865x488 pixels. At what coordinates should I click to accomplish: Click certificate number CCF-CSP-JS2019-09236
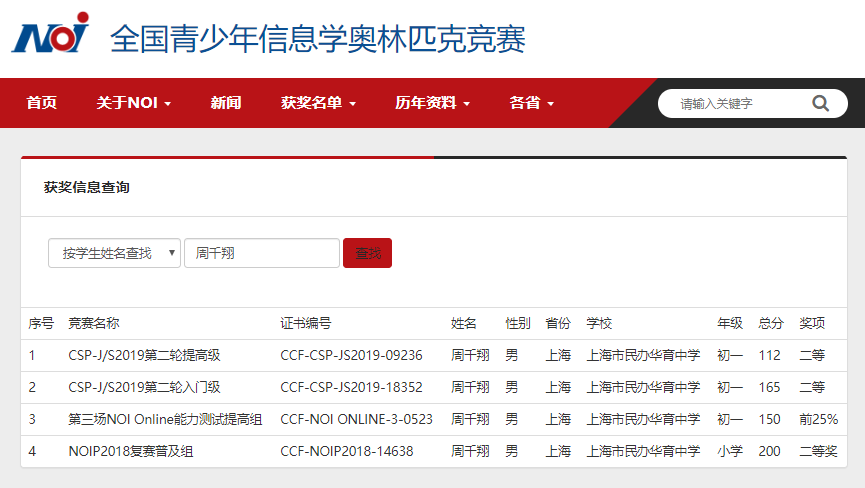[351, 355]
